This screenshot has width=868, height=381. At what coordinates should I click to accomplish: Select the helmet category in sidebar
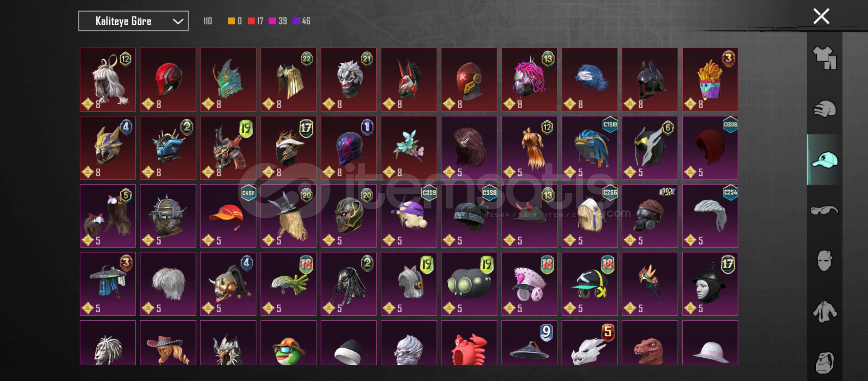tap(824, 109)
